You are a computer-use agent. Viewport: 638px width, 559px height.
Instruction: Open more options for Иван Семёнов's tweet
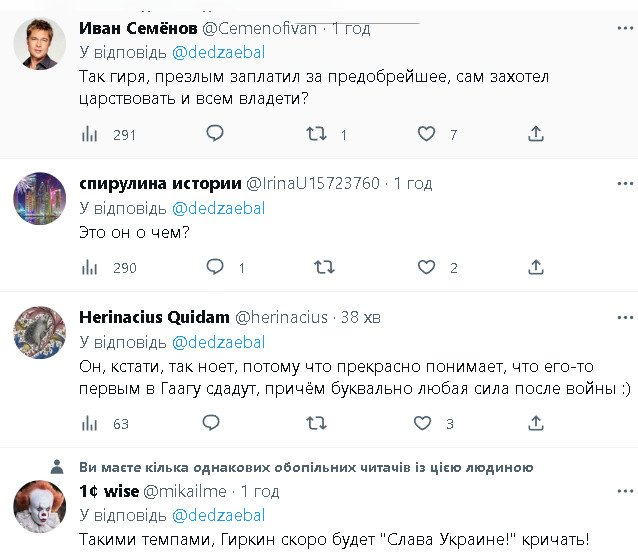(x=623, y=28)
